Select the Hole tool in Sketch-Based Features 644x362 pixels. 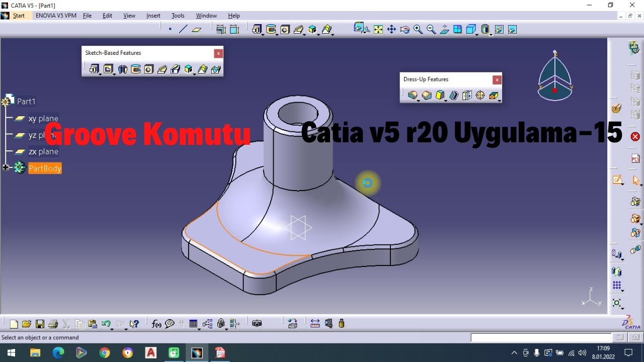(148, 69)
